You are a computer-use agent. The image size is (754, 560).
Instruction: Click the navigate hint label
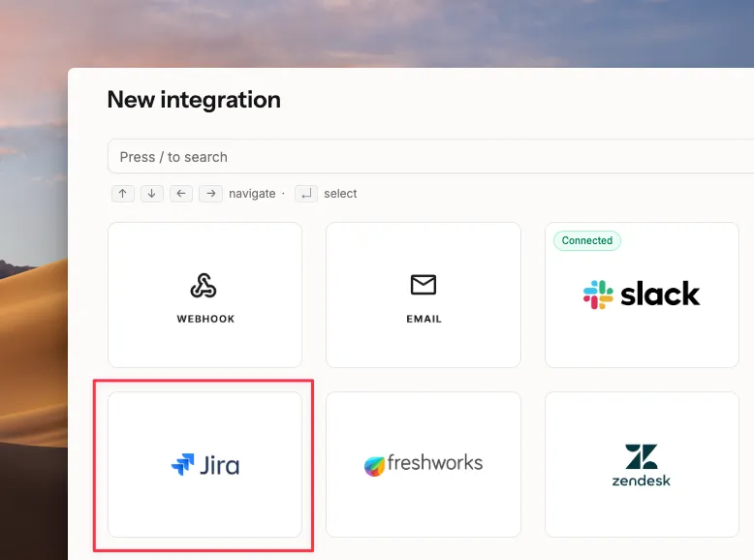click(x=252, y=194)
